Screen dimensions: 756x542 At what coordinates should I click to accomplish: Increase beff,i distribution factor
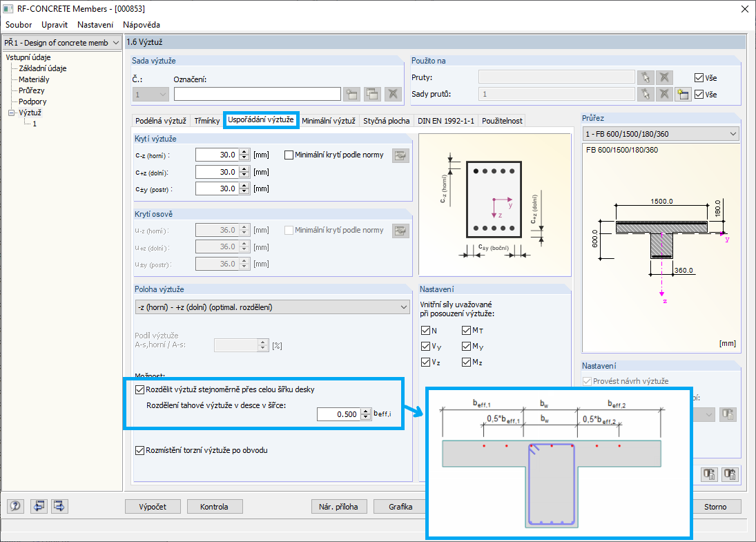pos(366,412)
